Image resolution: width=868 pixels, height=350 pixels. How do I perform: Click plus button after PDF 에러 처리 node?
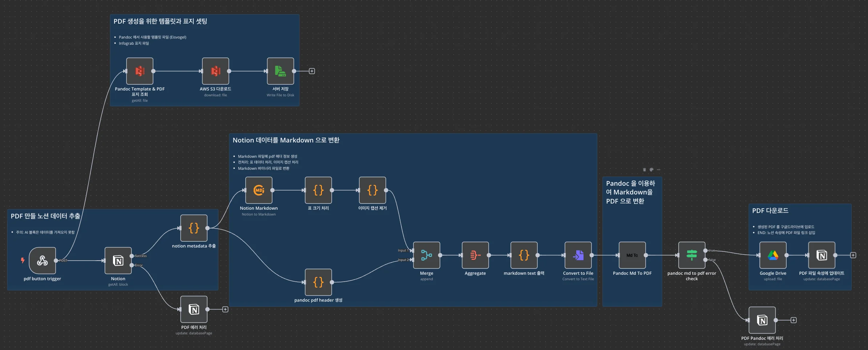click(225, 309)
